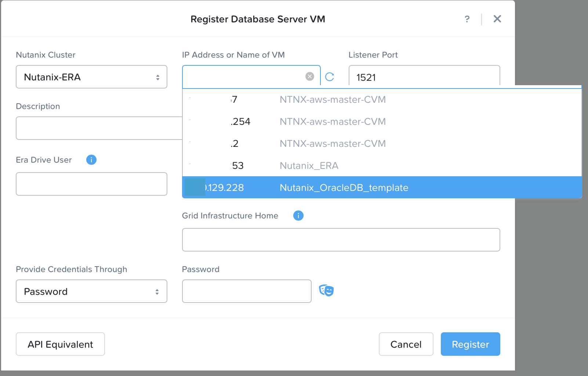The width and height of the screenshot is (588, 376).
Task: Select the Nutanix_ERA VM entry
Action: 382,166
